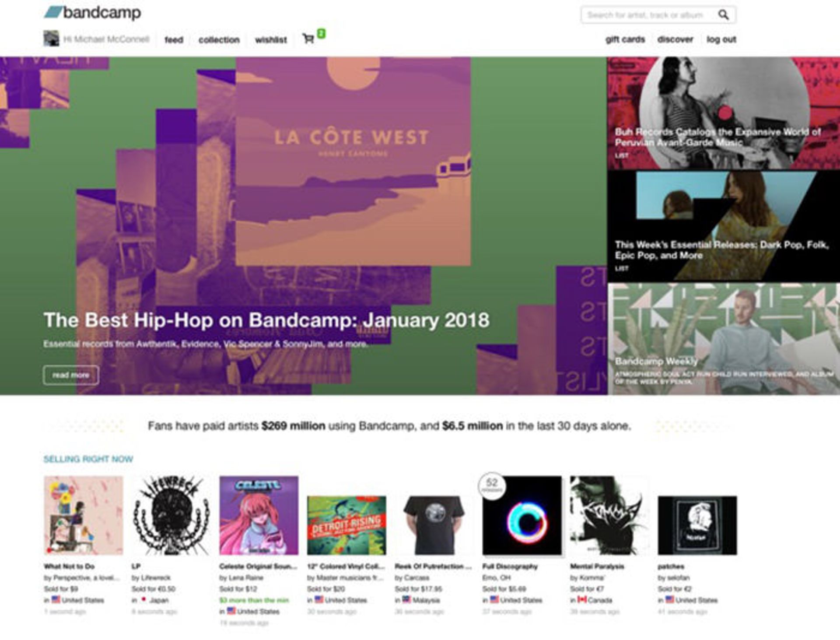840x640 pixels.
Task: Click the 52 supporters badge on Full Discography
Action: [x=492, y=485]
